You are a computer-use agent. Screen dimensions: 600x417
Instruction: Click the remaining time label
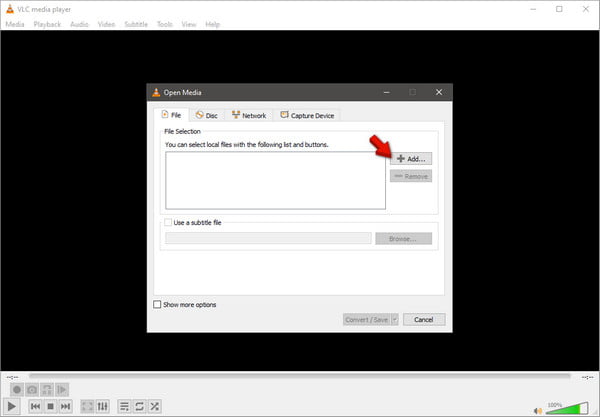[x=587, y=377]
